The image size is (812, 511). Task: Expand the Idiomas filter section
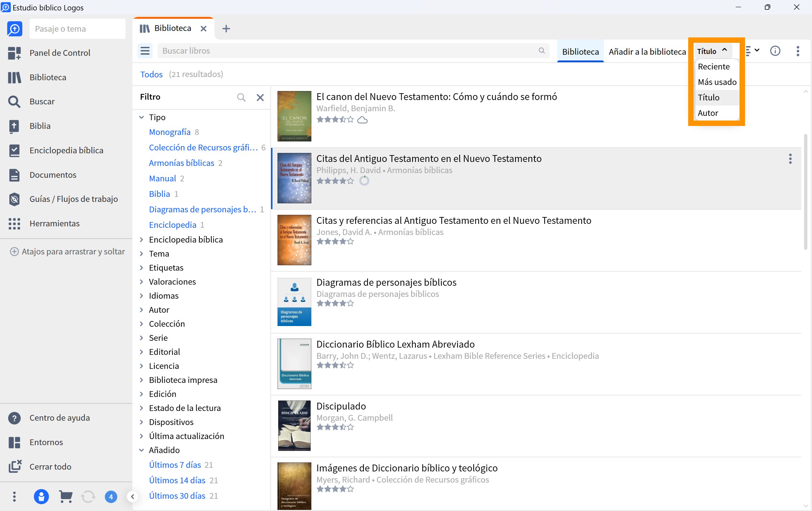(141, 296)
